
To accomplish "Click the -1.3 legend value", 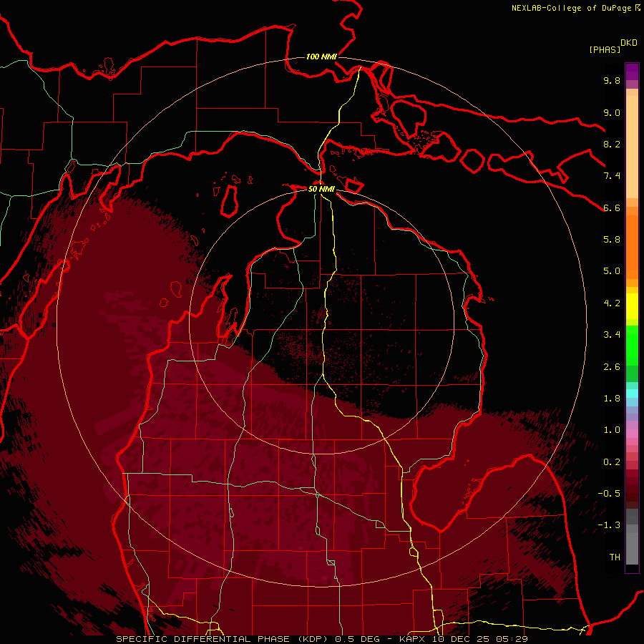I will [609, 525].
